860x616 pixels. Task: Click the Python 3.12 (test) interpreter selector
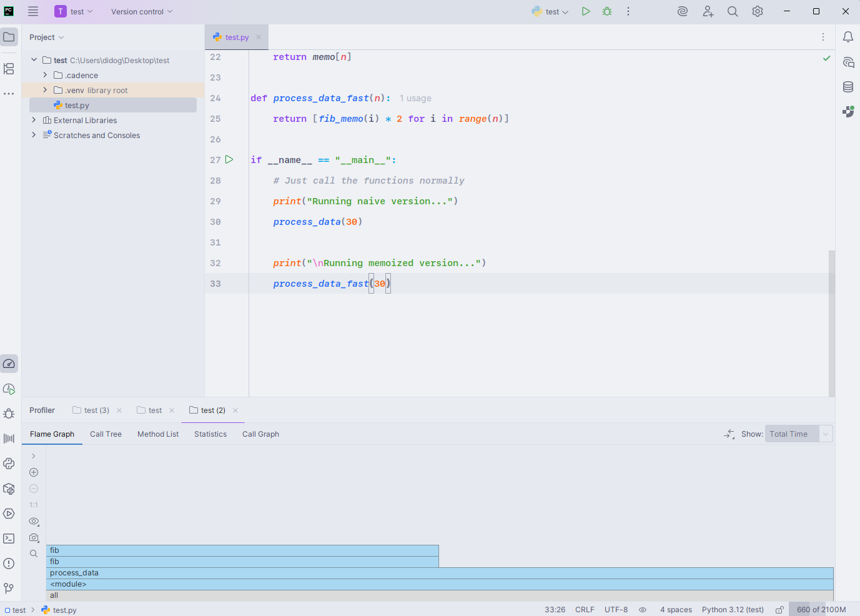point(733,610)
